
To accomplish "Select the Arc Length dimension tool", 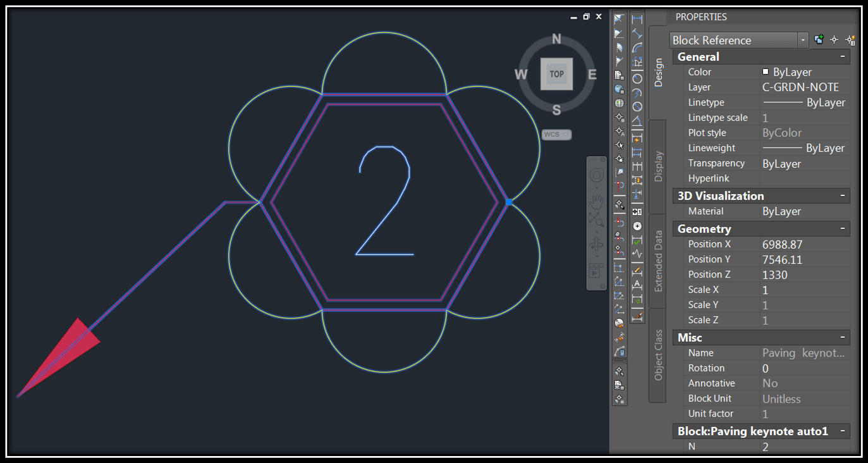I will 637,47.
